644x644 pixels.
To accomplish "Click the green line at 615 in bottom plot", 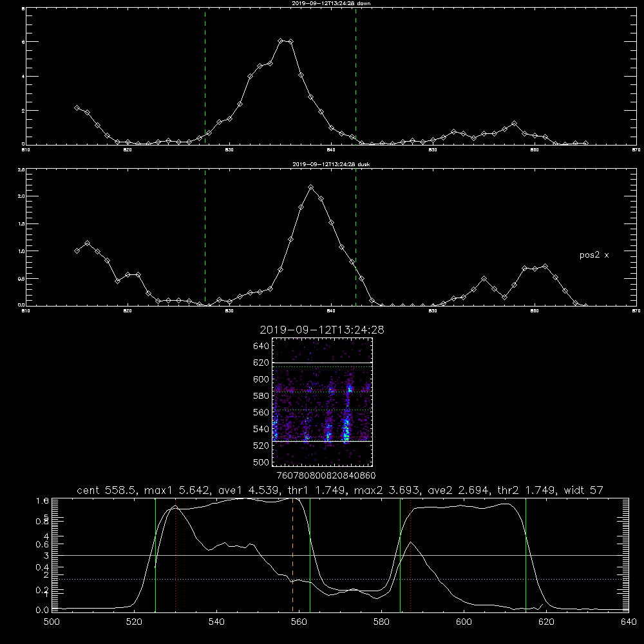I will (x=526, y=554).
